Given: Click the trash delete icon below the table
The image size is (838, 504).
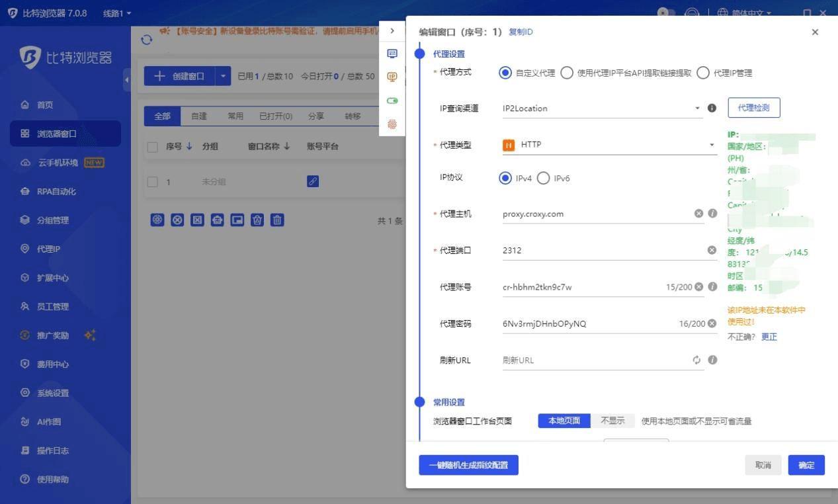Looking at the screenshot, I should click(278, 220).
